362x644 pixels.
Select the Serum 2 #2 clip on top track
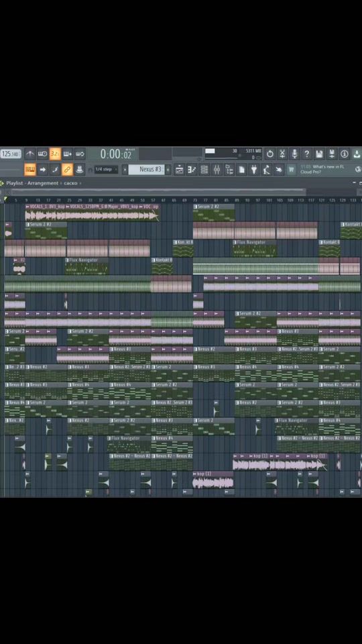click(214, 213)
